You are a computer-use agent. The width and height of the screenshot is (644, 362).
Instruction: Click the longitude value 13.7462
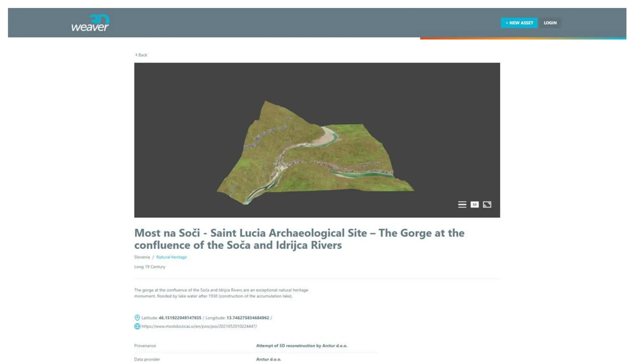(248, 318)
